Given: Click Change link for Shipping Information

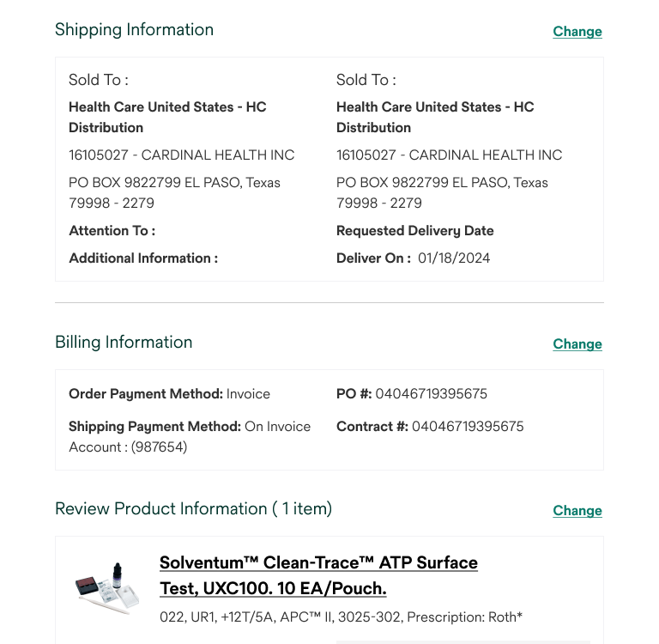Looking at the screenshot, I should point(577,32).
